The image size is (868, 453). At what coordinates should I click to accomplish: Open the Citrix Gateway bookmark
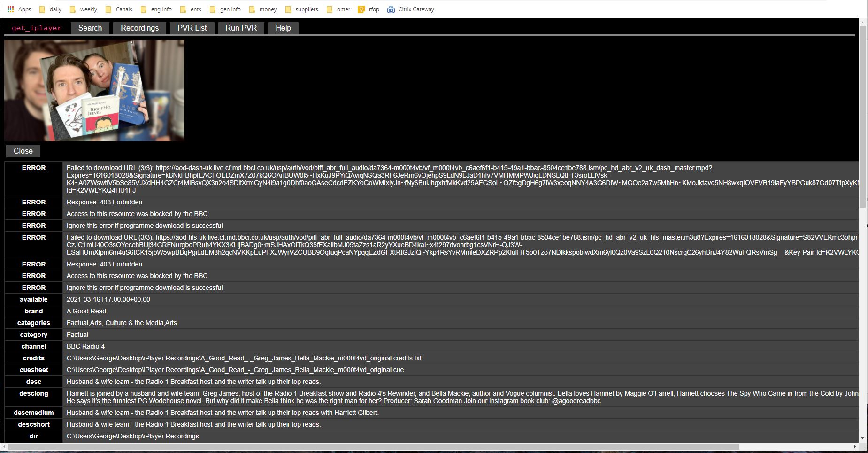[x=415, y=9]
